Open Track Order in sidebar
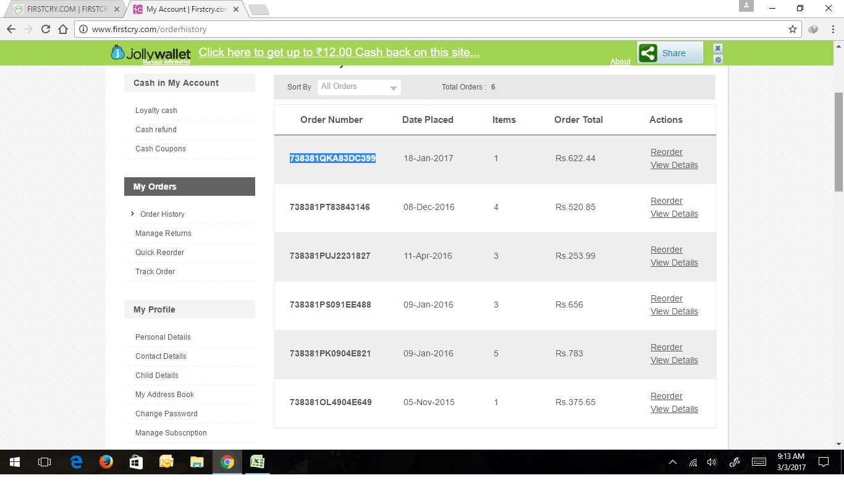The width and height of the screenshot is (844, 504). pyautogui.click(x=155, y=272)
